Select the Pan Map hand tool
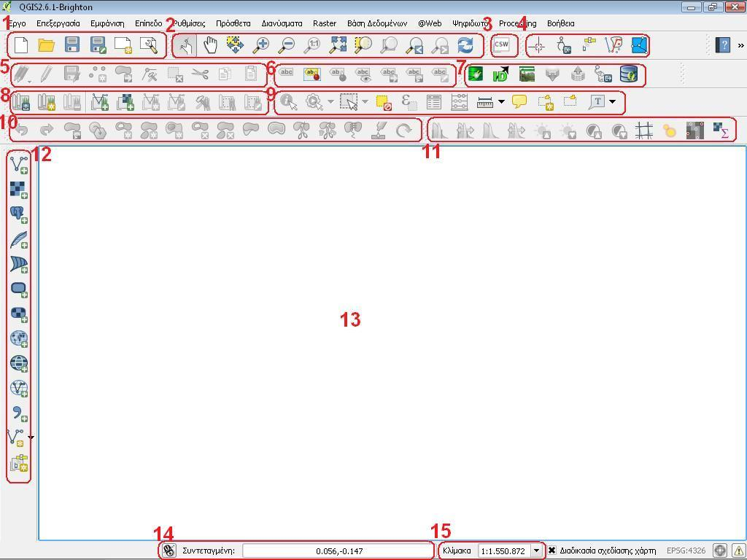 (x=210, y=45)
